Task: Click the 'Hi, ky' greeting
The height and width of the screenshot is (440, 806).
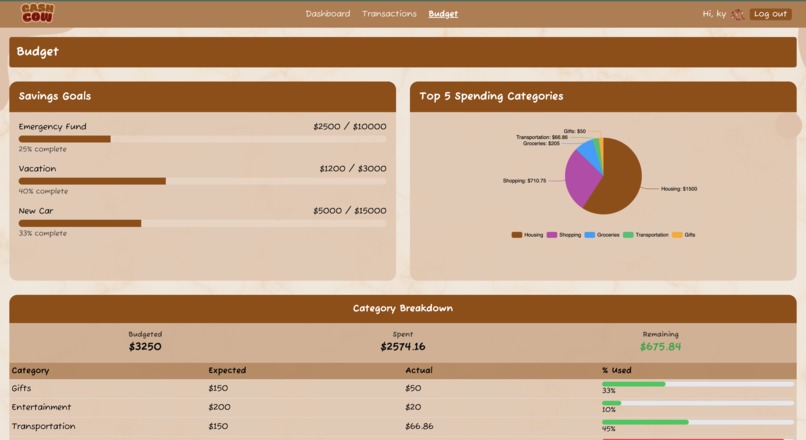Action: [x=714, y=14]
